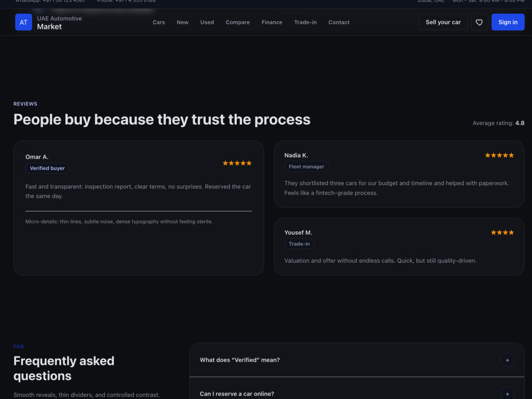This screenshot has width=532, height=399.
Task: Go to Trade-in page
Action: coord(305,22)
